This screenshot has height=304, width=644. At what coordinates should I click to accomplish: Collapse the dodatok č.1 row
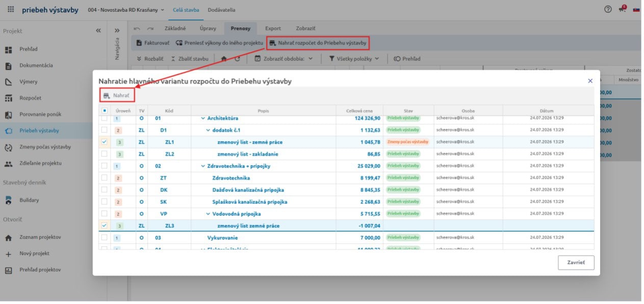point(208,130)
